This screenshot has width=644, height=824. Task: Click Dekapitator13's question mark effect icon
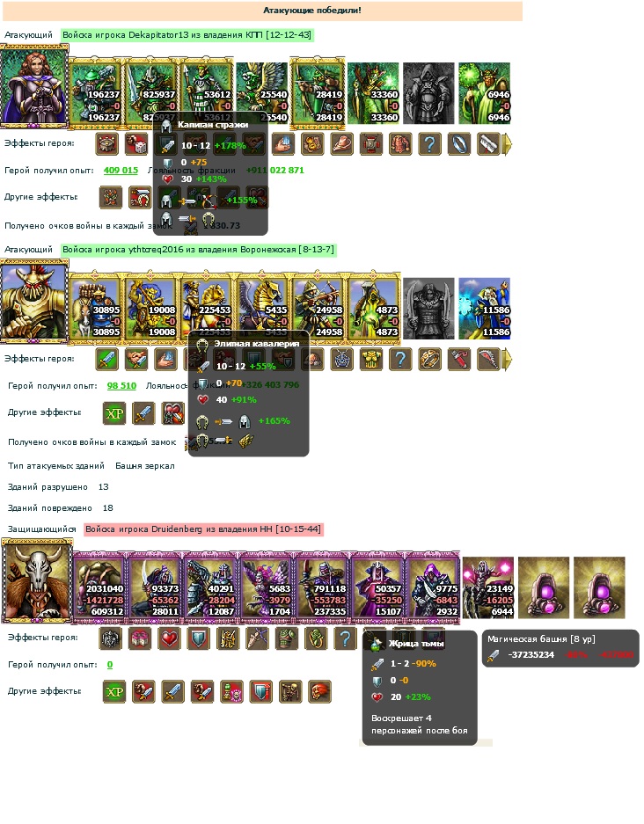(429, 144)
